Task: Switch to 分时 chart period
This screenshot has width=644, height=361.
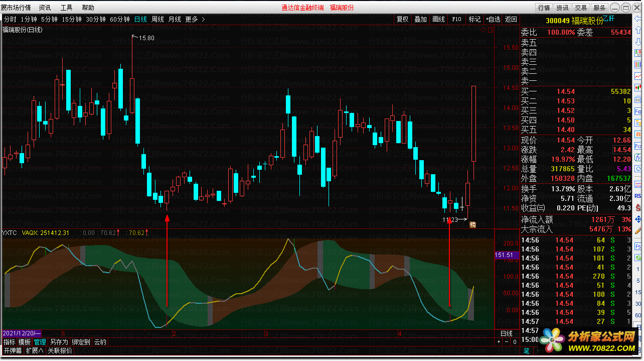Action: pyautogui.click(x=10, y=19)
